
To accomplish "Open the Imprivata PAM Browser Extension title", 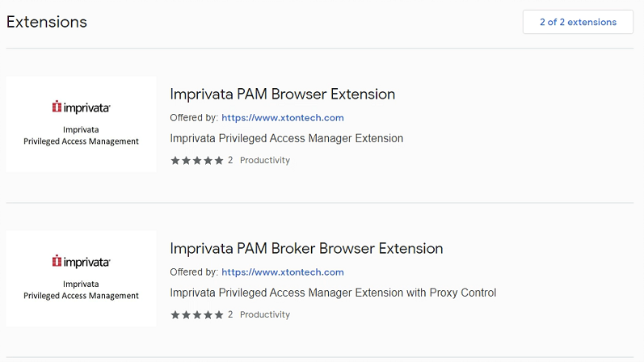I will click(x=282, y=94).
